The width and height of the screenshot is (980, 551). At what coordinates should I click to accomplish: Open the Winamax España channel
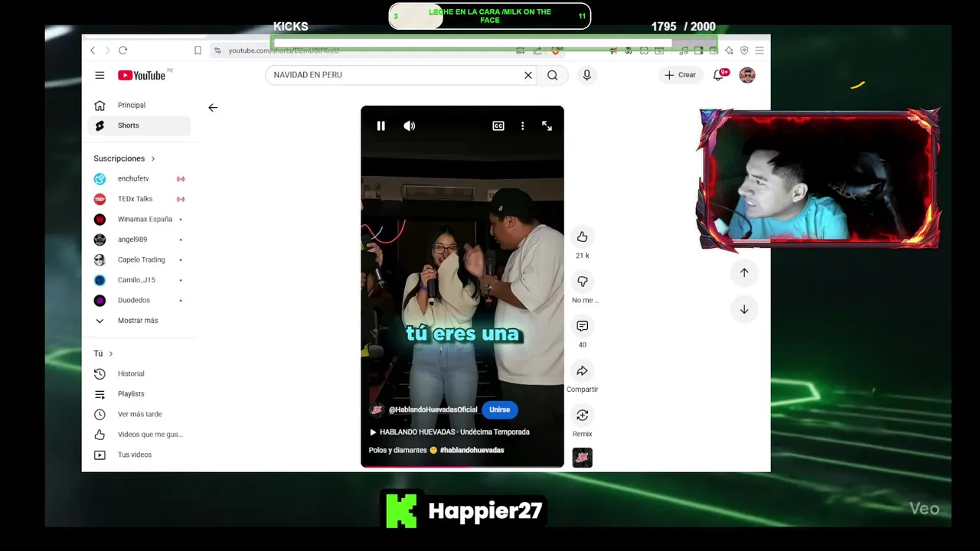(139, 219)
